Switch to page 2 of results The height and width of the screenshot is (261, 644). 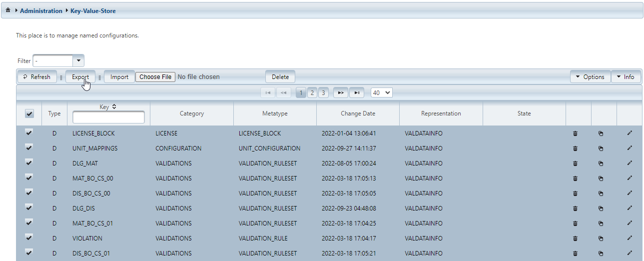coord(312,92)
